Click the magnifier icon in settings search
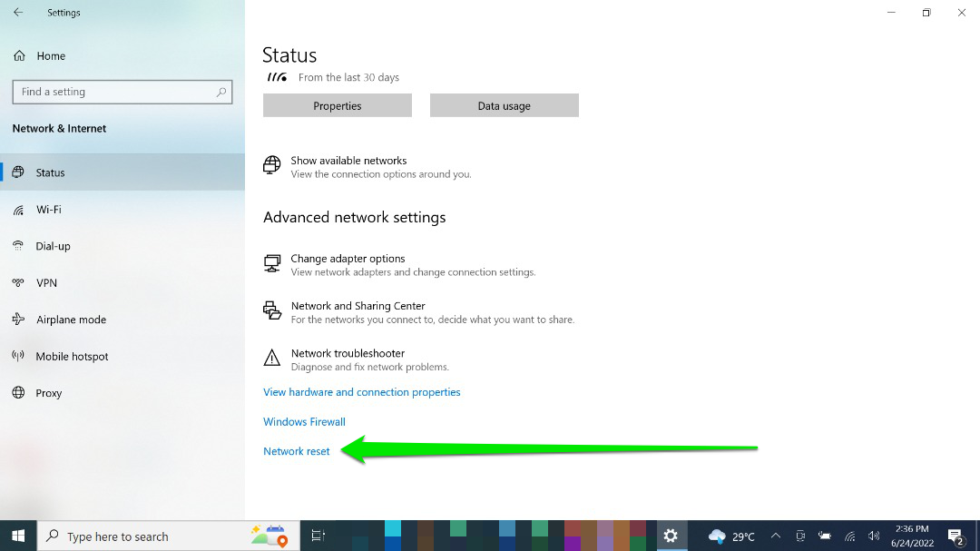 pos(221,92)
